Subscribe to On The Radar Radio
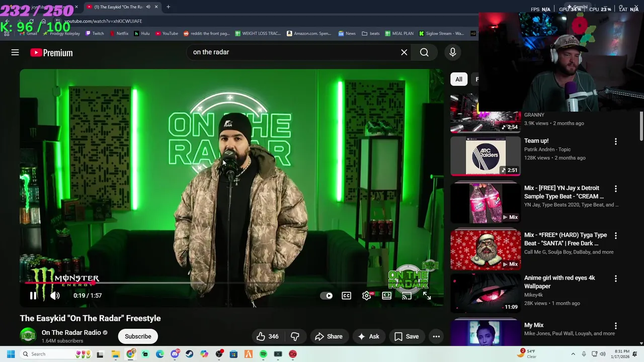The height and width of the screenshot is (362, 644). (138, 336)
